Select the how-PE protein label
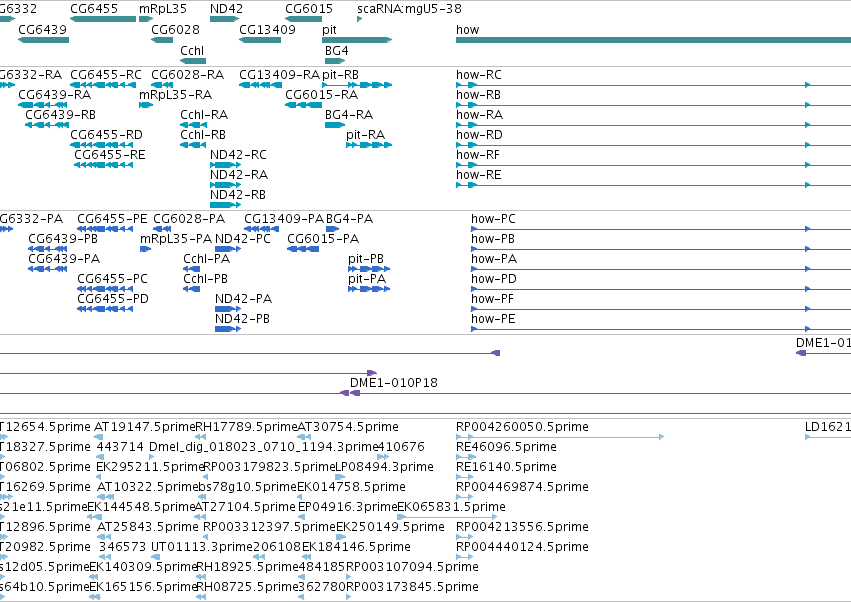 (493, 320)
